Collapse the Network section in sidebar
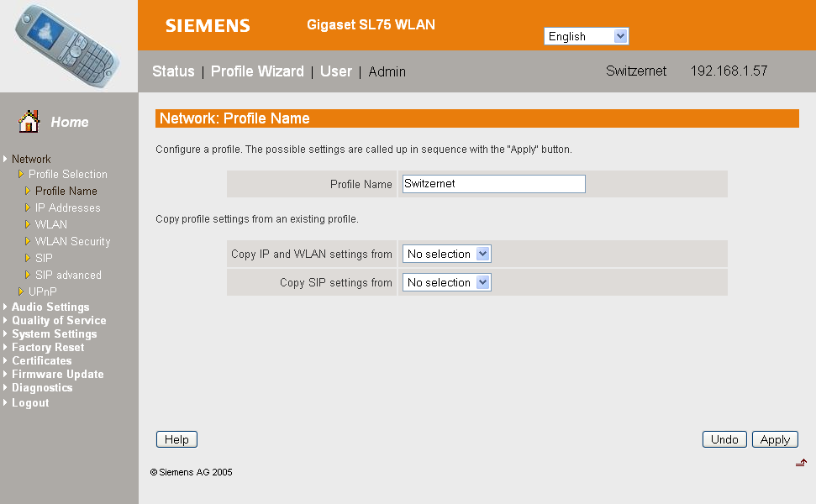816x504 pixels. click(31, 159)
